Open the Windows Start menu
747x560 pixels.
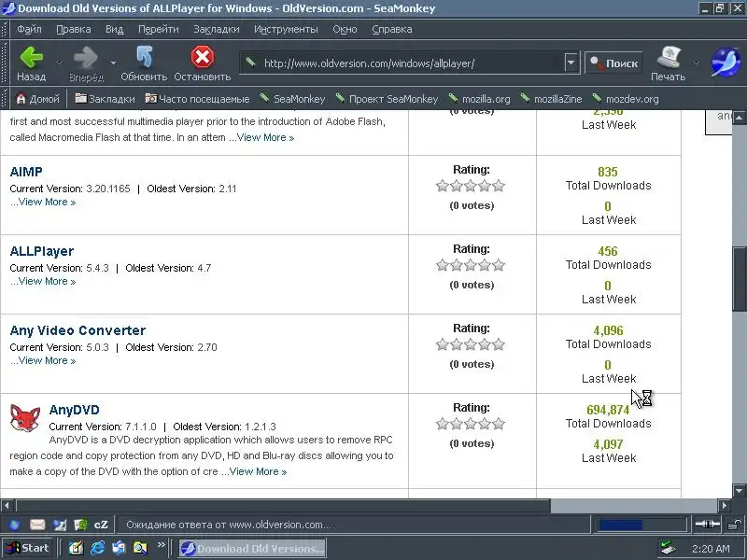pyautogui.click(x=28, y=548)
